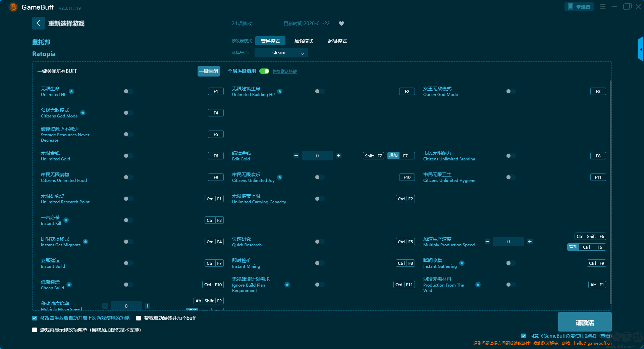The width and height of the screenshot is (644, 349).
Task: Turn on Queen God Mode
Action: [x=511, y=91]
